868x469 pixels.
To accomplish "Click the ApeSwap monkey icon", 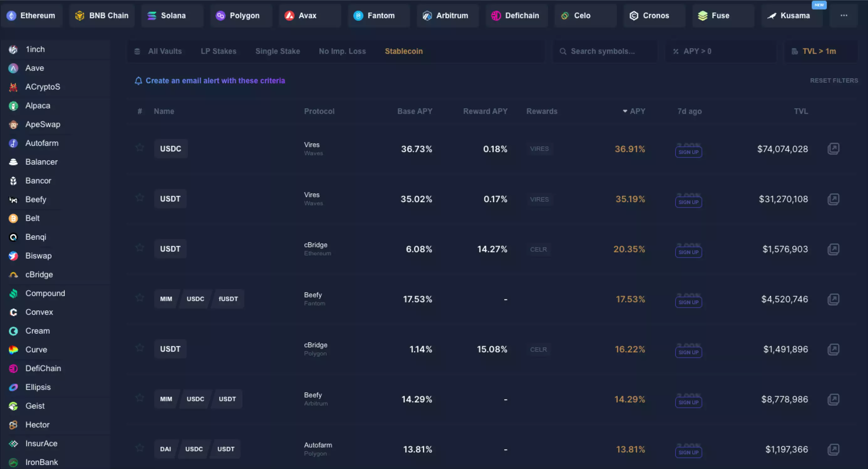I will [13, 125].
